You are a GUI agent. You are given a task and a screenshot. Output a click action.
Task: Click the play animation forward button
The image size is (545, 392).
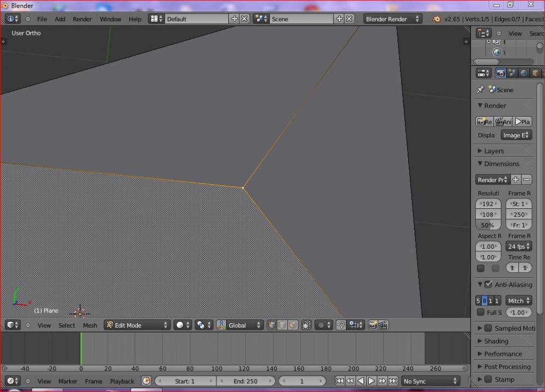371,381
